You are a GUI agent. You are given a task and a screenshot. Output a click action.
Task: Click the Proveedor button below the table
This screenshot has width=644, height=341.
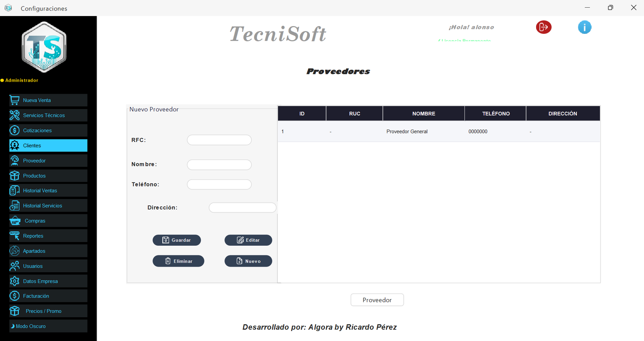377,300
